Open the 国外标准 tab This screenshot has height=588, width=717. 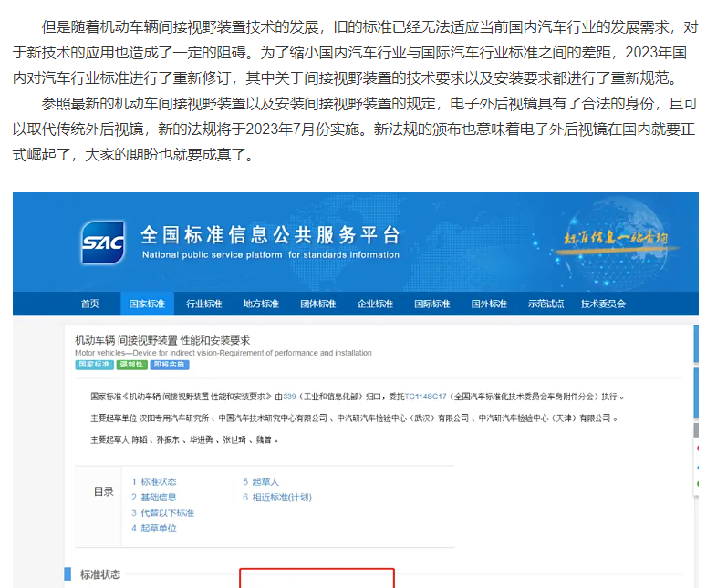click(489, 304)
